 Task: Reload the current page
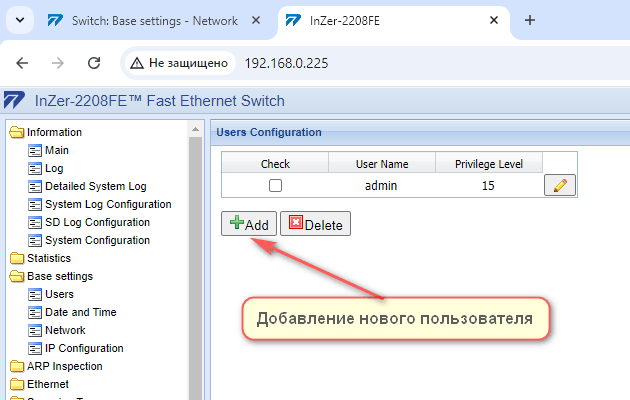(94, 63)
